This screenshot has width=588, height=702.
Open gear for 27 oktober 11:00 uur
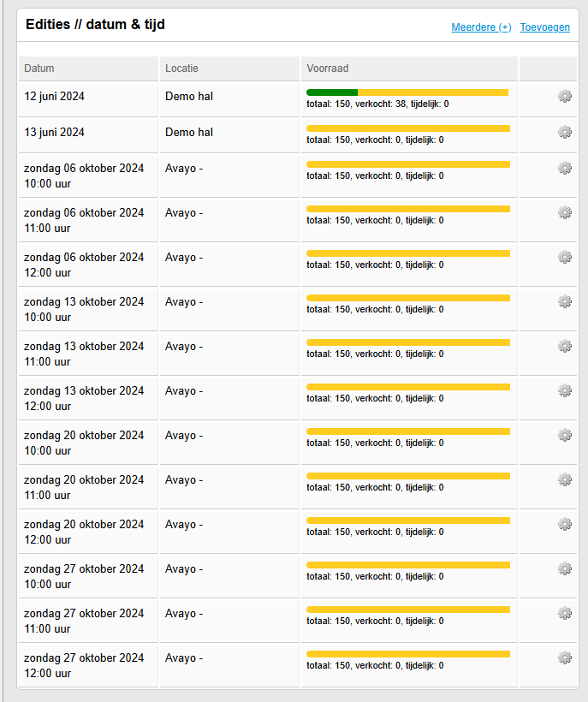point(565,613)
